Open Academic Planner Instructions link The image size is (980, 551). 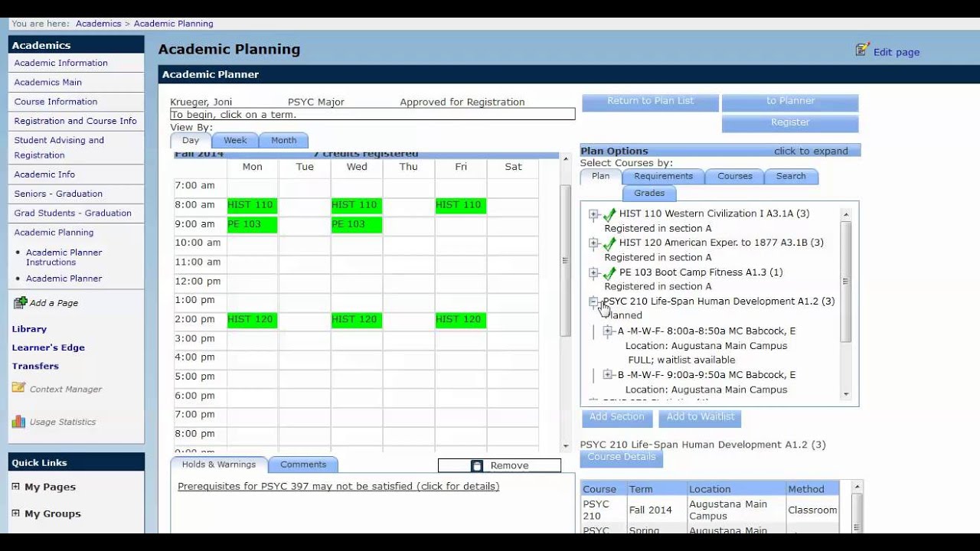[64, 257]
